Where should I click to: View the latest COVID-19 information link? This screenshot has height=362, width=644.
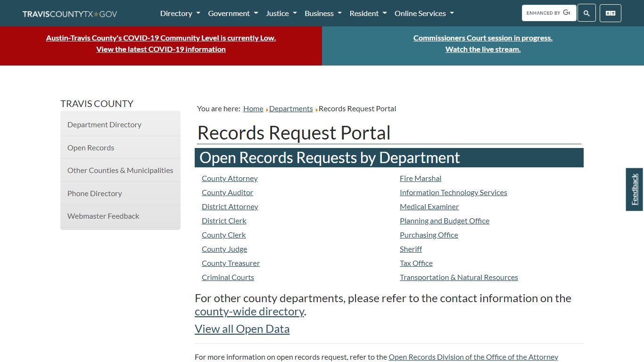tap(161, 49)
